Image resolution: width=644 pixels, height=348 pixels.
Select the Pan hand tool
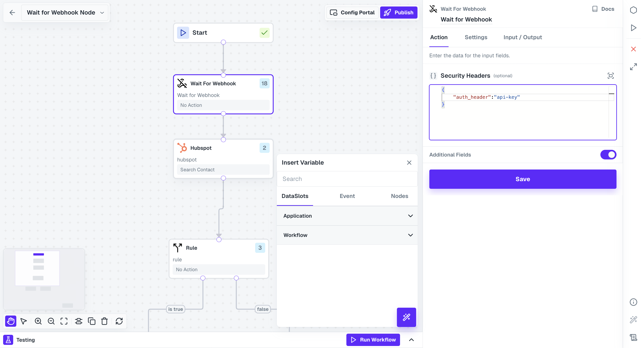11,321
